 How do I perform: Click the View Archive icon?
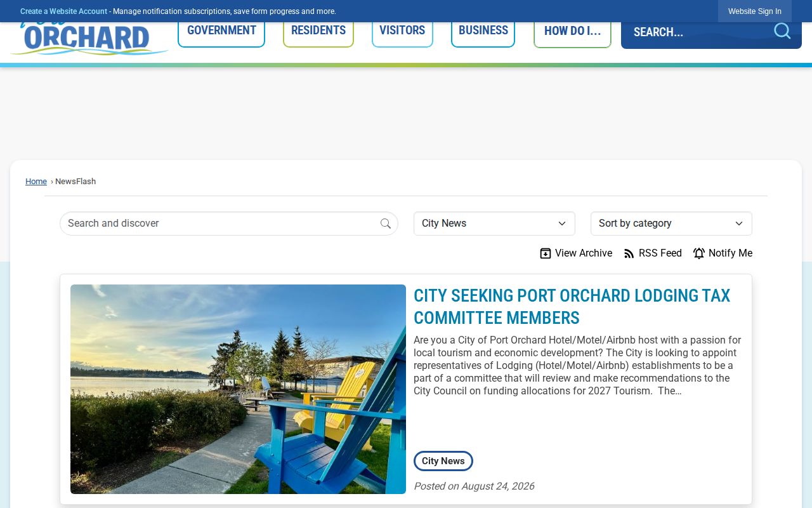coord(546,253)
